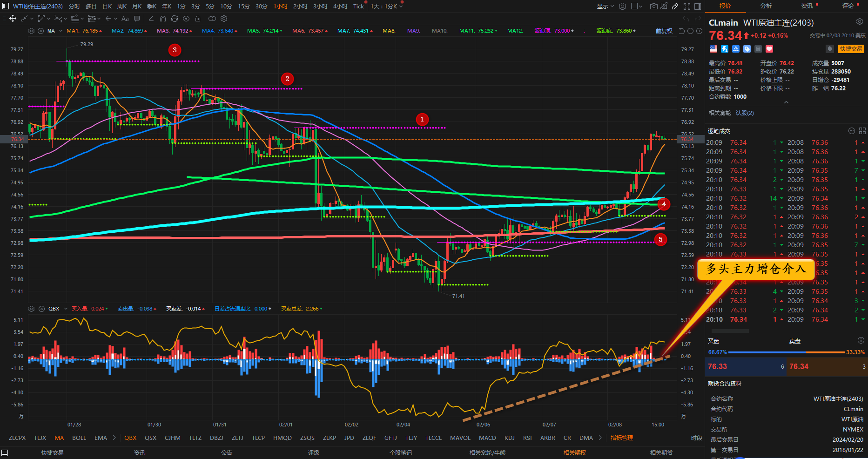Viewport: 868px width, 459px height.
Task: Delete drawings with trash icon
Action: pos(198,19)
